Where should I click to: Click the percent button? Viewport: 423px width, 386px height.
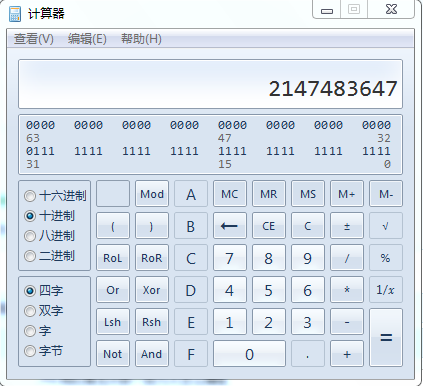386,258
